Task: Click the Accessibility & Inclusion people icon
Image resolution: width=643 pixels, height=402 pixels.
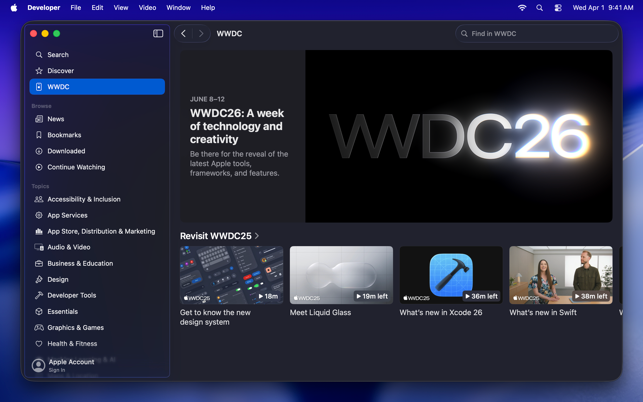Action: pyautogui.click(x=39, y=199)
